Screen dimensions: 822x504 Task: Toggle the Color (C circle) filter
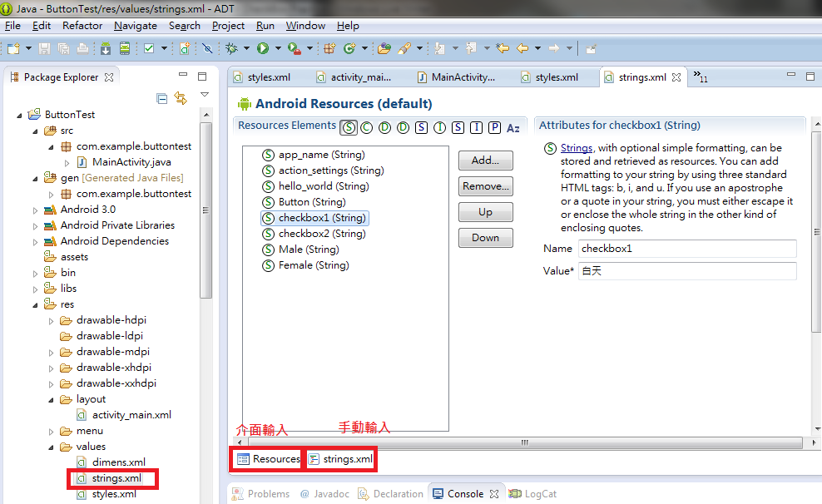pyautogui.click(x=367, y=127)
